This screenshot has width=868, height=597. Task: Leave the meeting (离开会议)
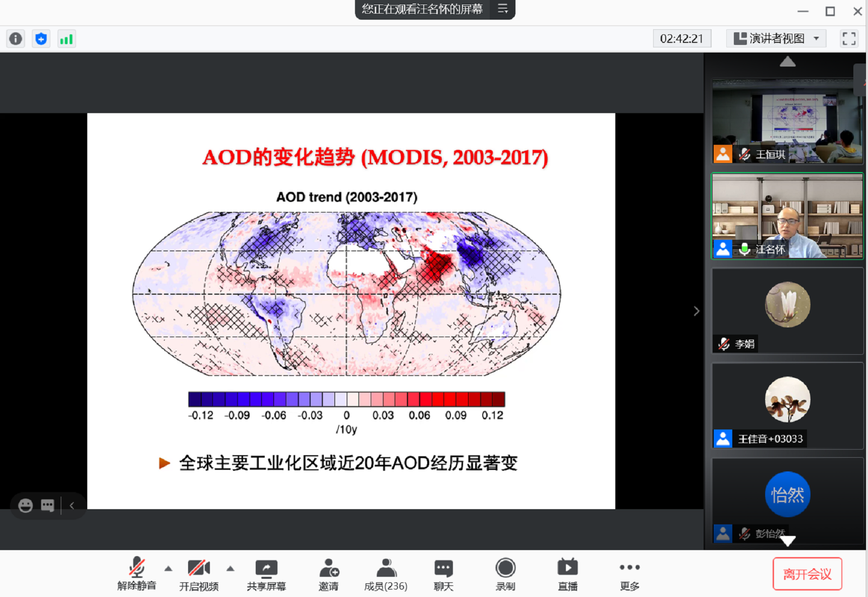(x=807, y=574)
